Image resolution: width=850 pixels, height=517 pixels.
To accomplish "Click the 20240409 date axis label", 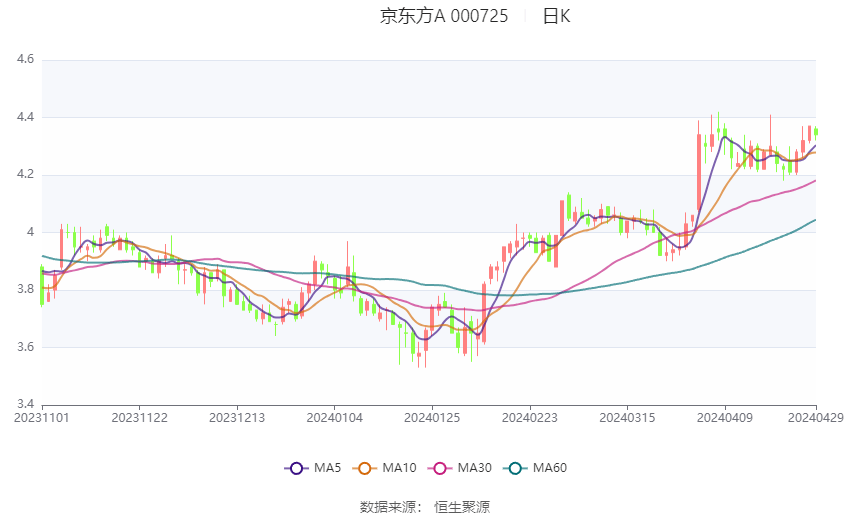I will [x=725, y=418].
